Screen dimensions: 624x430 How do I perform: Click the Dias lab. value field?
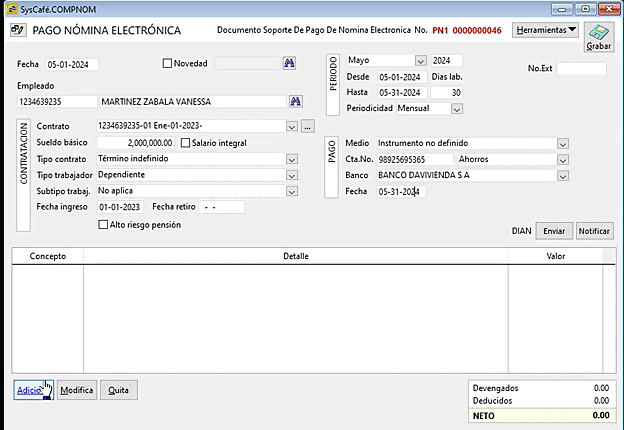[x=447, y=93]
